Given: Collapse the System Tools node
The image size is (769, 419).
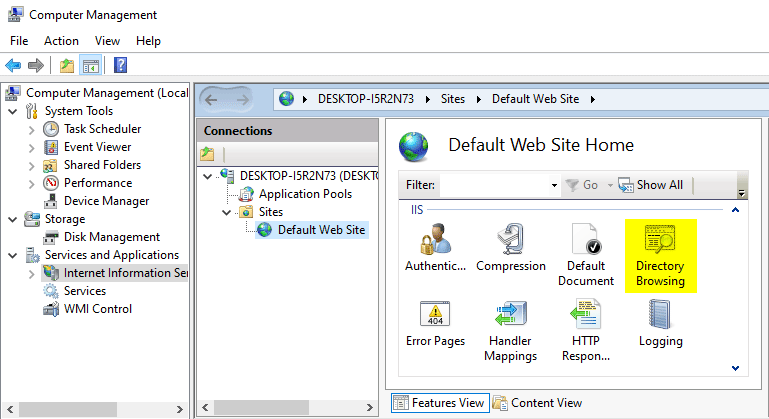Looking at the screenshot, I should 13,111.
